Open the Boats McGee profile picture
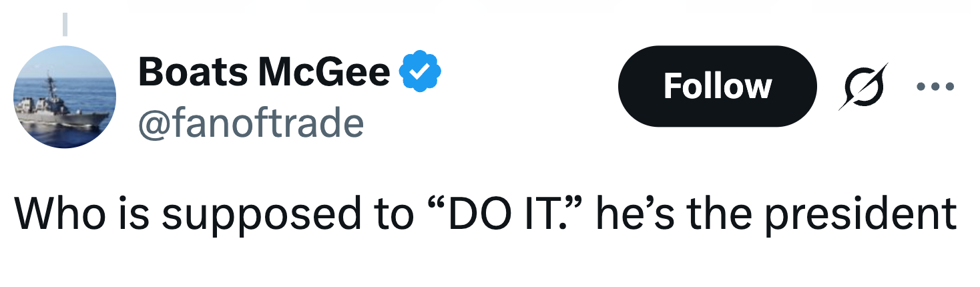This screenshot has height=287, width=980. pos(64,97)
